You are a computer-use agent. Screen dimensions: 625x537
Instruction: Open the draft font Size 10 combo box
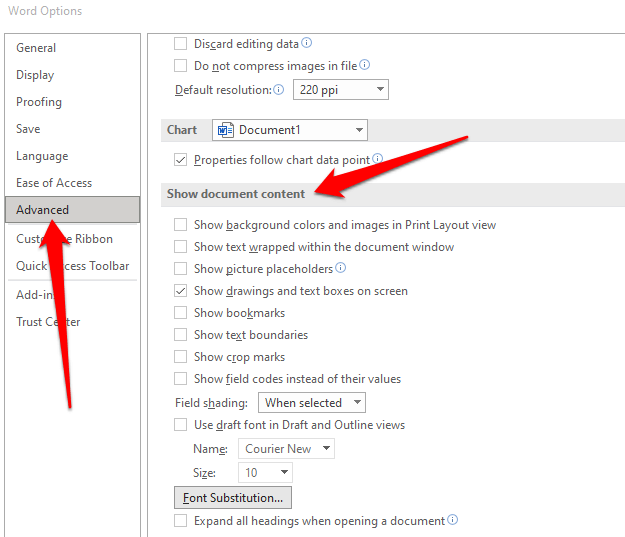coord(265,472)
